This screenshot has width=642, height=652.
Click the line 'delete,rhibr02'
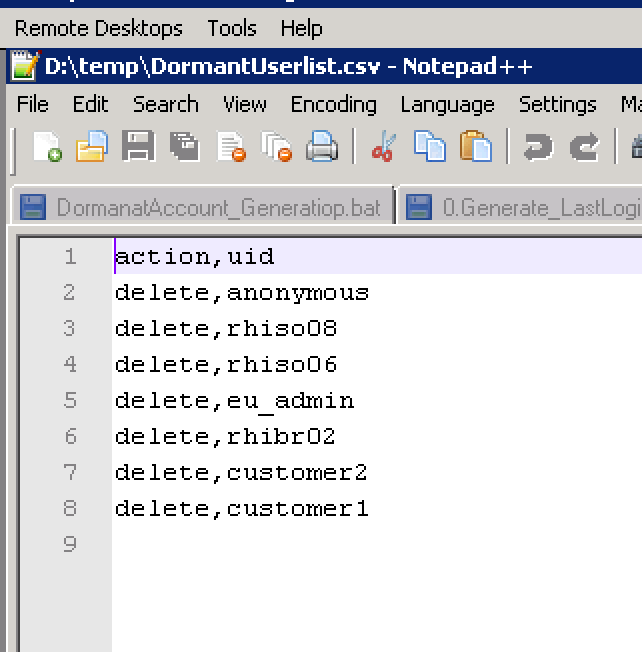(225, 437)
